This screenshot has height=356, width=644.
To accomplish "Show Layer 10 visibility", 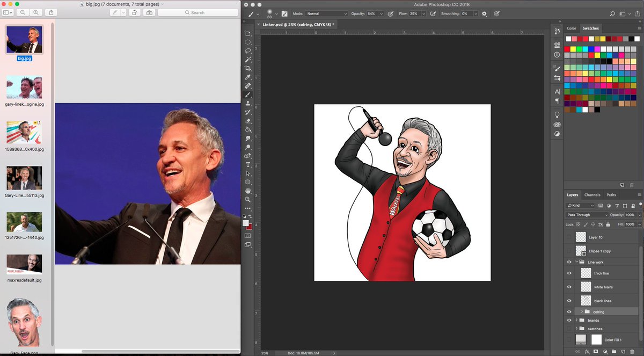I will point(569,237).
